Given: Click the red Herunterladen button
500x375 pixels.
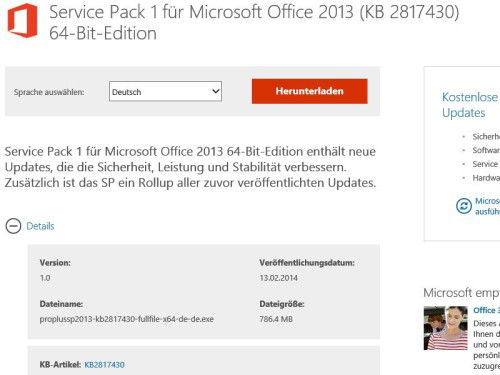Looking at the screenshot, I should [310, 91].
